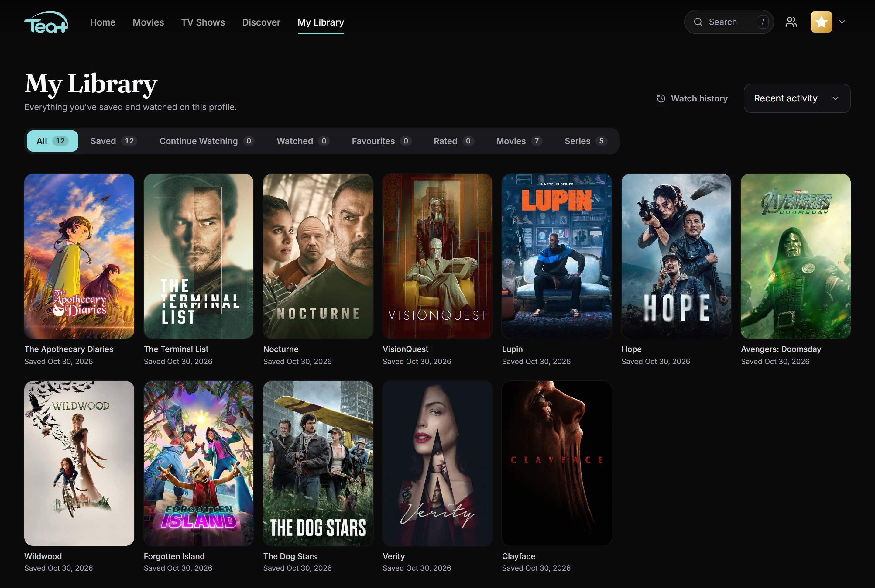Open The Dog Stars poster

(x=318, y=463)
